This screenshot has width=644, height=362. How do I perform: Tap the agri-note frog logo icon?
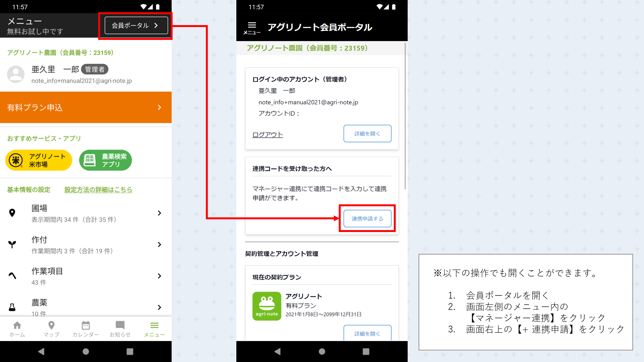coord(267,306)
